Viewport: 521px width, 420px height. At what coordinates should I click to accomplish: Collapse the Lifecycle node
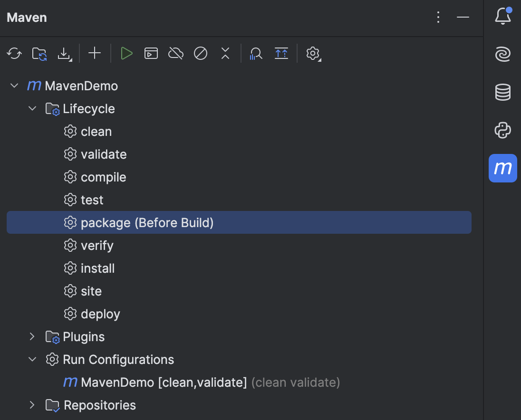pos(32,108)
